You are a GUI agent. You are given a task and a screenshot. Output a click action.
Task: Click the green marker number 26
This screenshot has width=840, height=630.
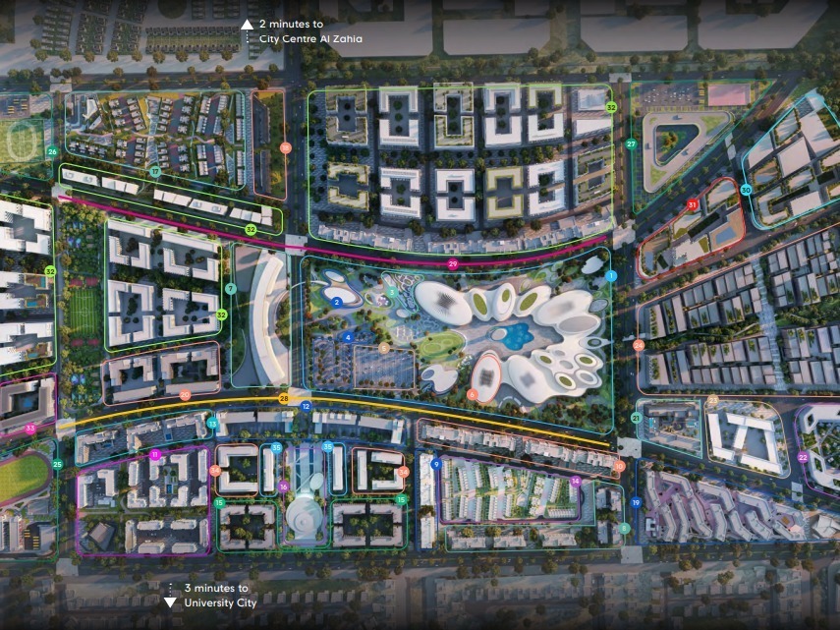pos(52,151)
